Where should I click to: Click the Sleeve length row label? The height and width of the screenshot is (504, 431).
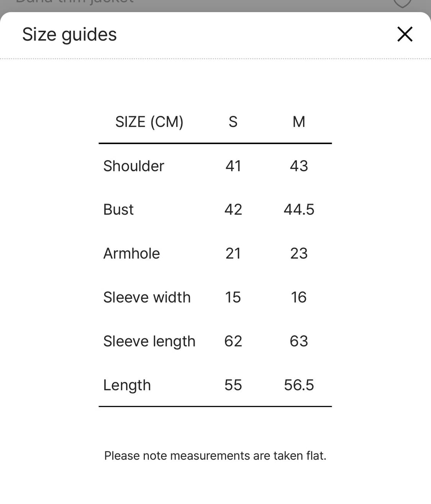(x=149, y=341)
